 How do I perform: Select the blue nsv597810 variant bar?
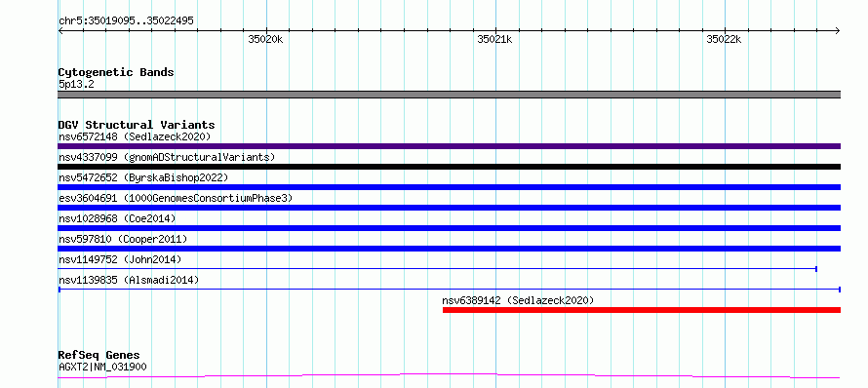449,249
